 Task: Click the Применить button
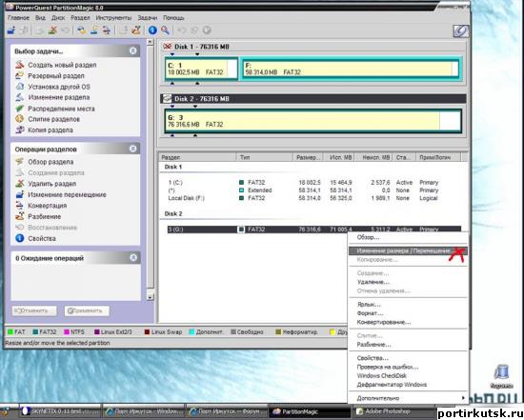pyautogui.click(x=87, y=310)
